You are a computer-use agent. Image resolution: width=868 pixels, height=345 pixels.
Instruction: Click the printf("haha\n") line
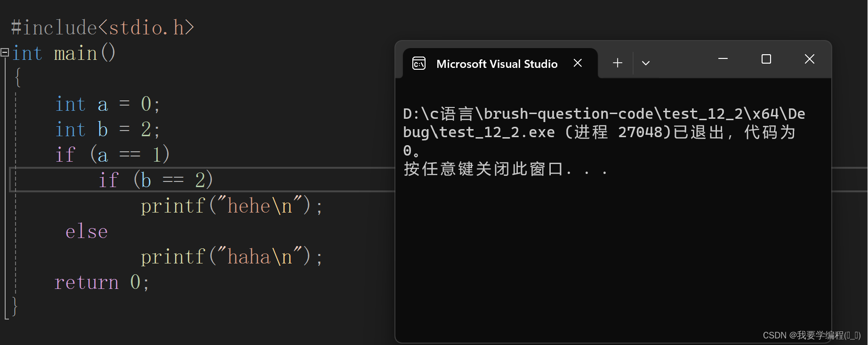click(232, 257)
